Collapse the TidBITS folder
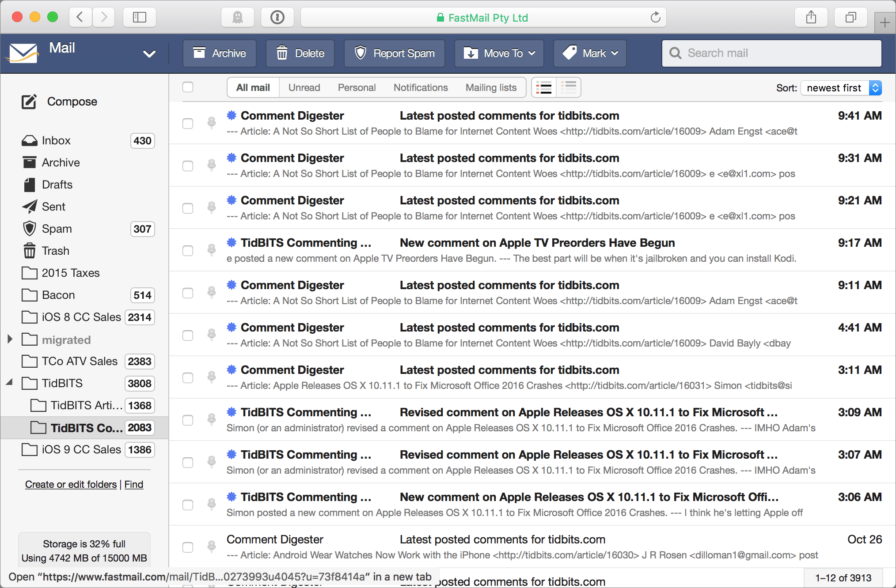The height and width of the screenshot is (588, 896). pos(10,383)
